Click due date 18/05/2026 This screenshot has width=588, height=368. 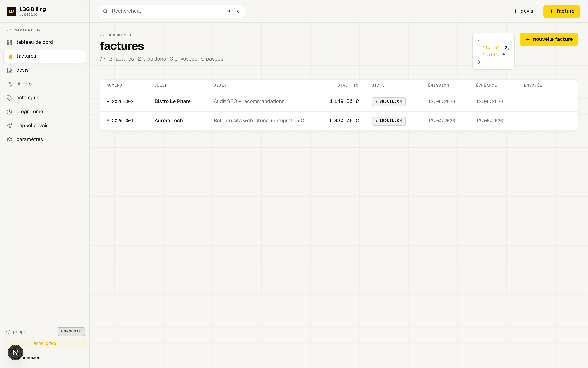click(489, 121)
